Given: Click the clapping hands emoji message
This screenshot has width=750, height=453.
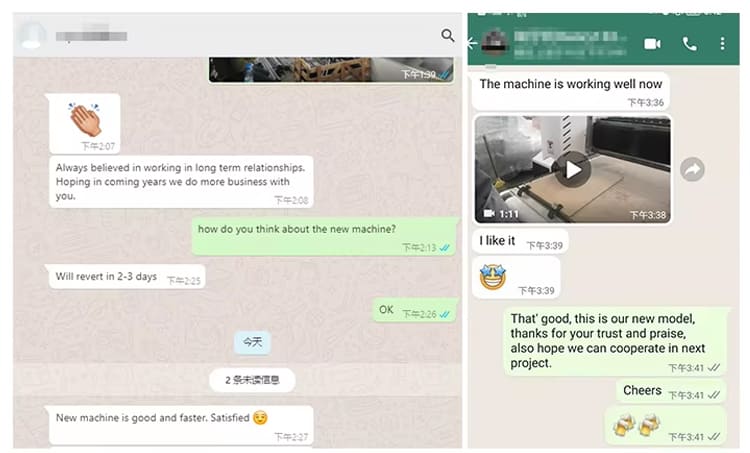Looking at the screenshot, I should pos(85,123).
